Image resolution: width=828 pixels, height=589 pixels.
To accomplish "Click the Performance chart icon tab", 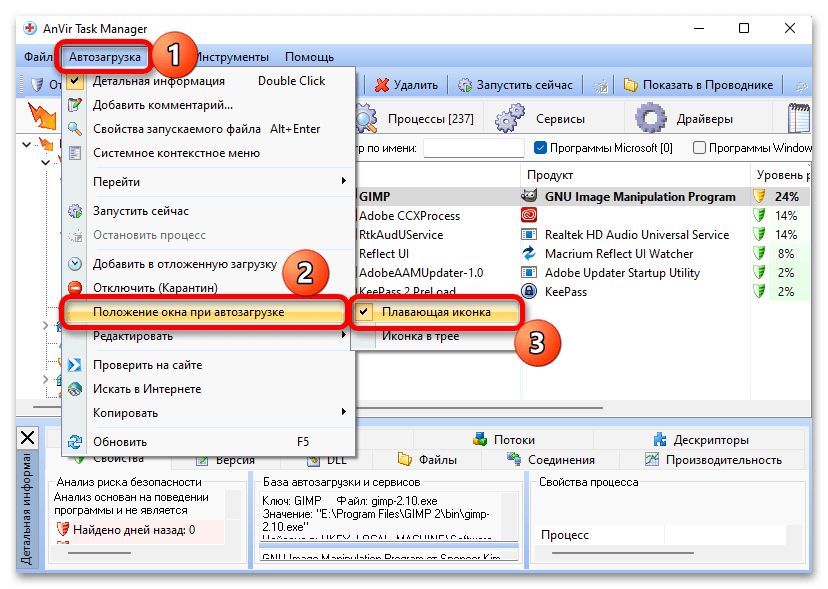I will [652, 460].
